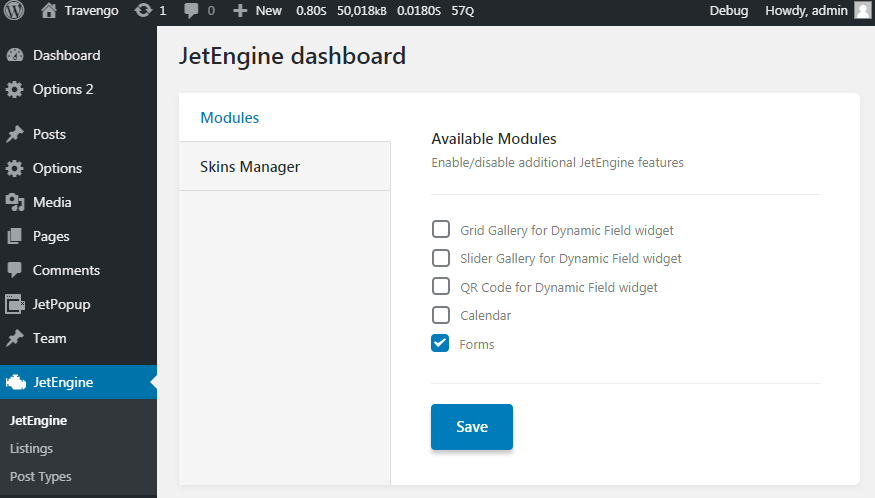This screenshot has height=498, width=875.
Task: Click the Pages icon in sidebar
Action: [15, 236]
